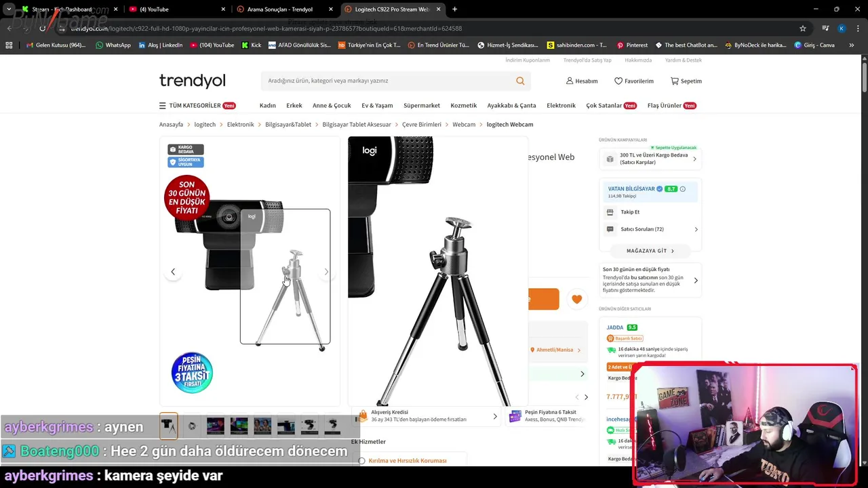Viewport: 868px width, 488px height.
Task: Open Çok Satanlar category
Action: (x=611, y=106)
